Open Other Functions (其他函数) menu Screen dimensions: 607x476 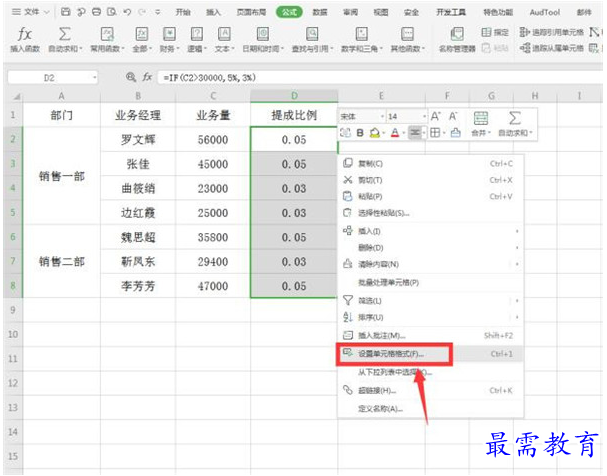(x=407, y=39)
